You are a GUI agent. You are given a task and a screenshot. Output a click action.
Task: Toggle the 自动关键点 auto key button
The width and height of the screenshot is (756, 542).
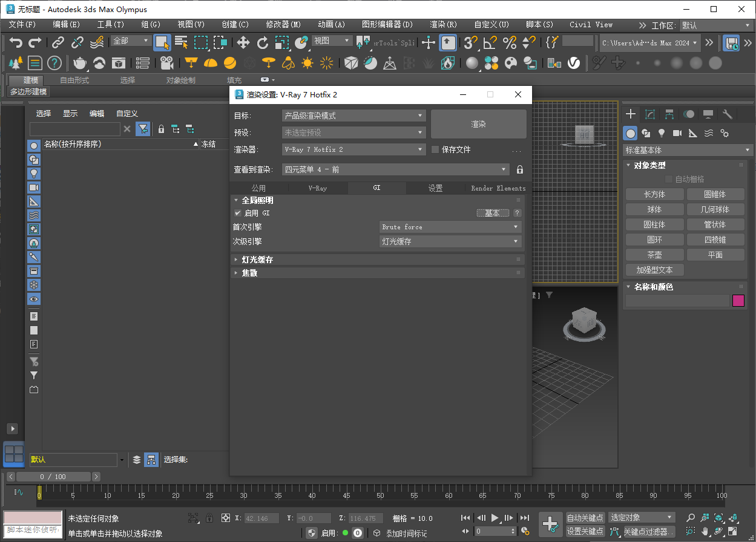(x=585, y=518)
